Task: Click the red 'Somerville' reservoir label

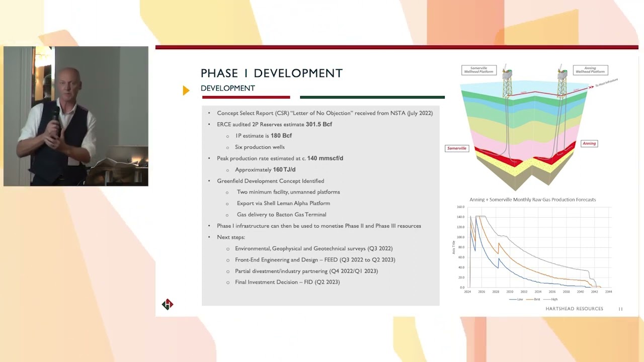Action: [x=457, y=148]
